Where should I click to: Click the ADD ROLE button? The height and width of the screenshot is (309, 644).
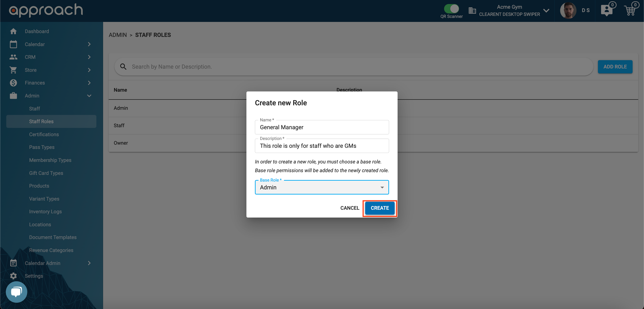point(615,67)
